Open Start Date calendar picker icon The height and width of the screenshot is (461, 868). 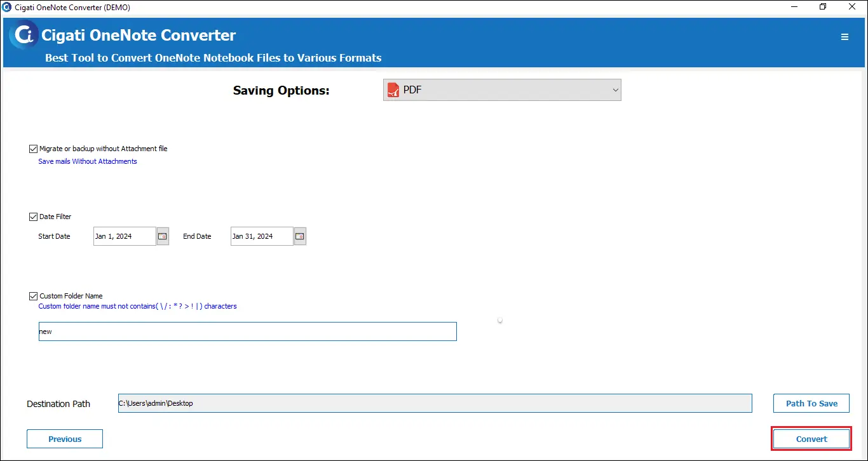(163, 236)
